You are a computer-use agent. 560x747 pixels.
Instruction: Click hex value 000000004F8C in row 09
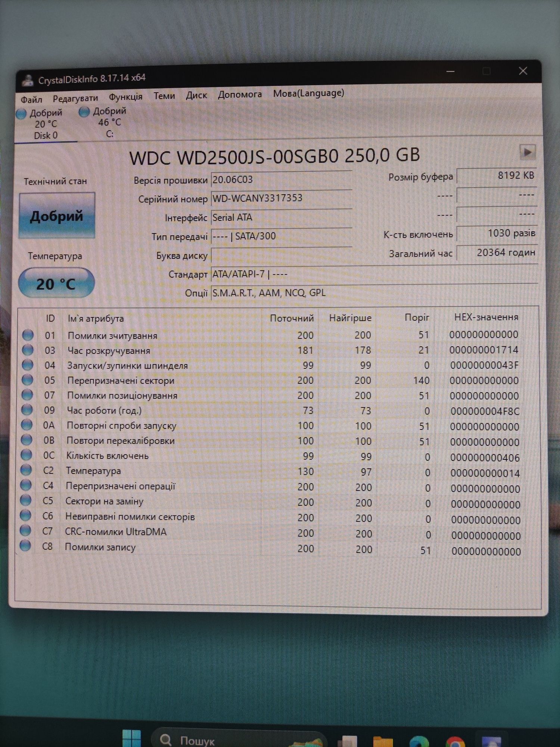pyautogui.click(x=485, y=411)
